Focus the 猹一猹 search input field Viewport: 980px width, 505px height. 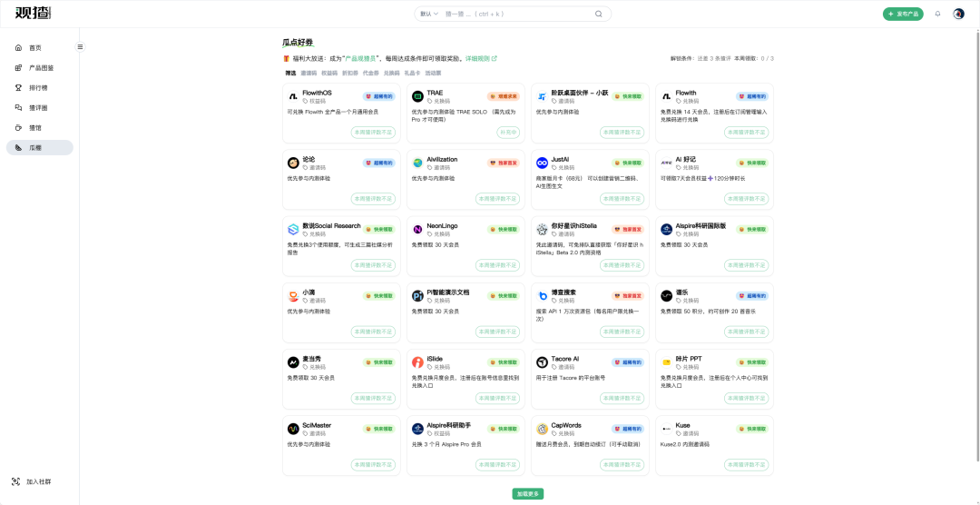pyautogui.click(x=517, y=14)
